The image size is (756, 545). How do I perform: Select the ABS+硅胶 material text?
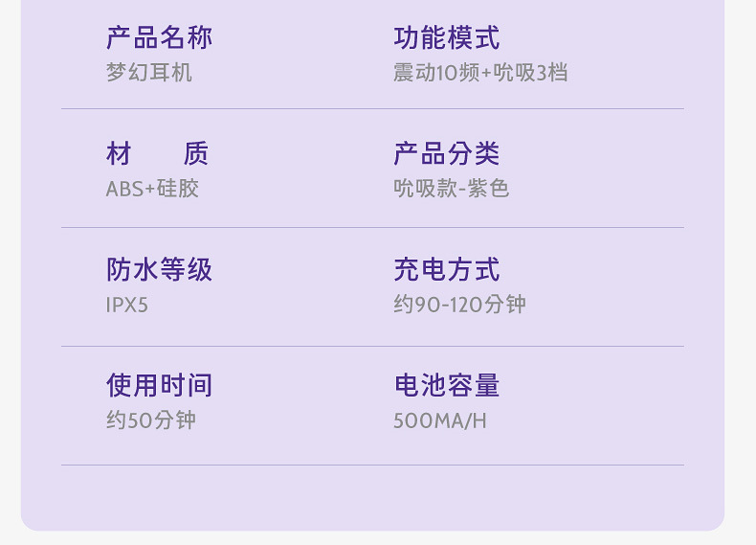coord(152,189)
